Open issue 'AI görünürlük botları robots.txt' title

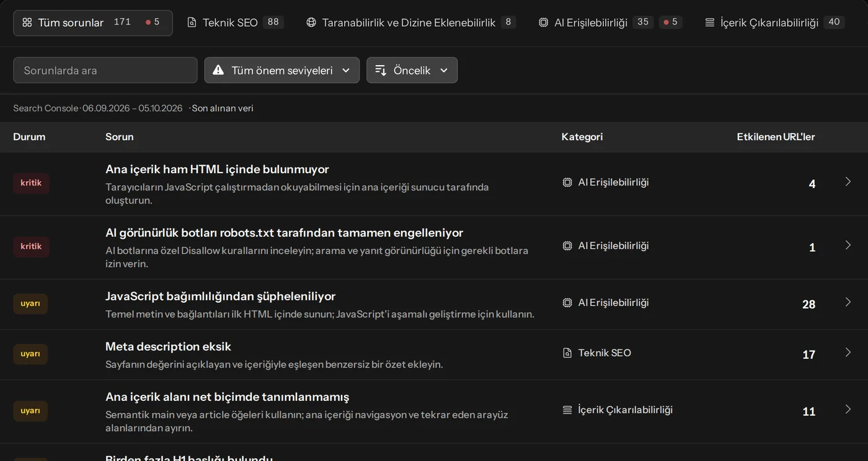pos(284,233)
